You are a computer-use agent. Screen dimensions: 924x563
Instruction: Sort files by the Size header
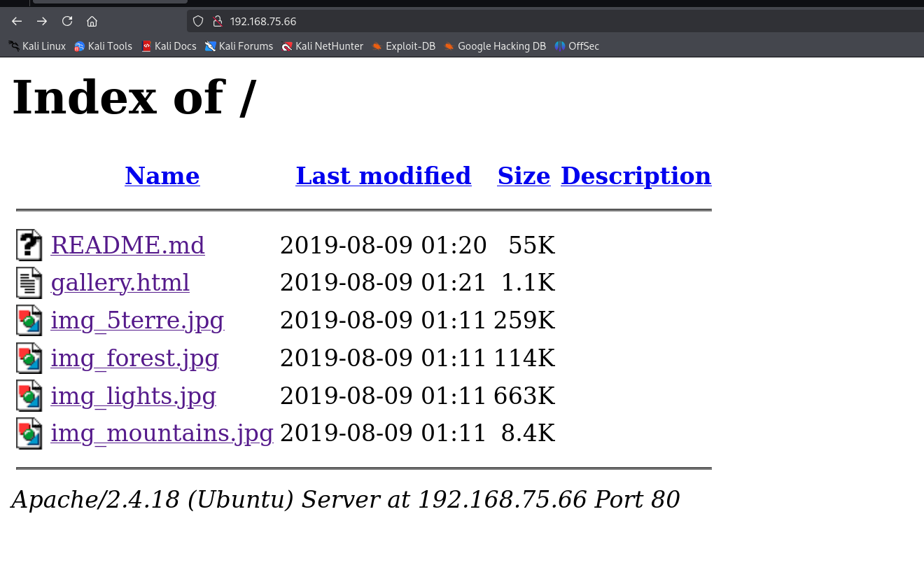pos(524,176)
